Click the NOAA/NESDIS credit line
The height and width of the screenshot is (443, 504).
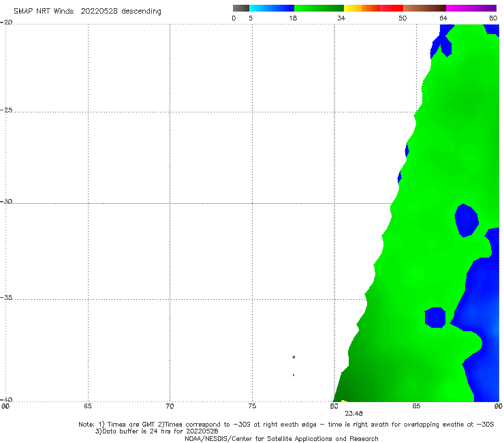coord(281,439)
